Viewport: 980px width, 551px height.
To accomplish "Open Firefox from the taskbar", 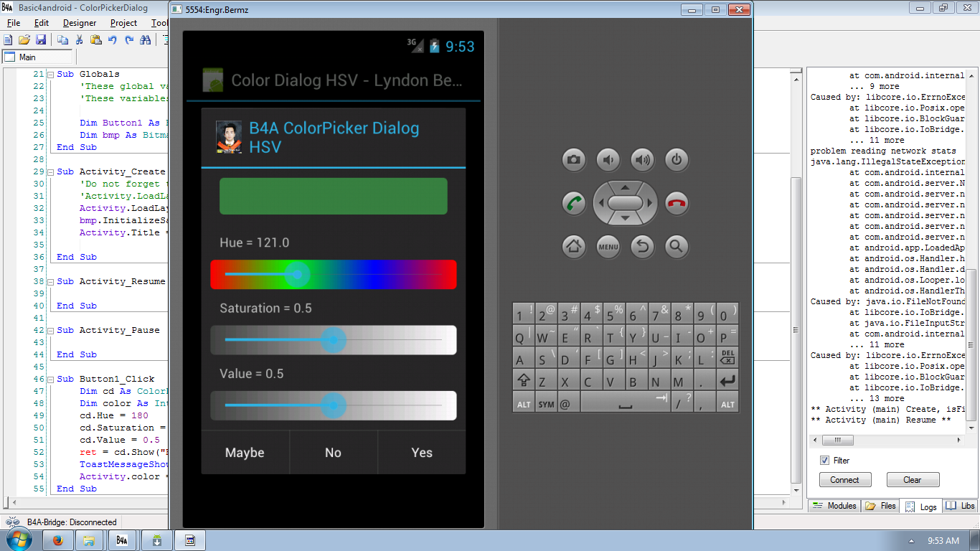I will coord(57,540).
